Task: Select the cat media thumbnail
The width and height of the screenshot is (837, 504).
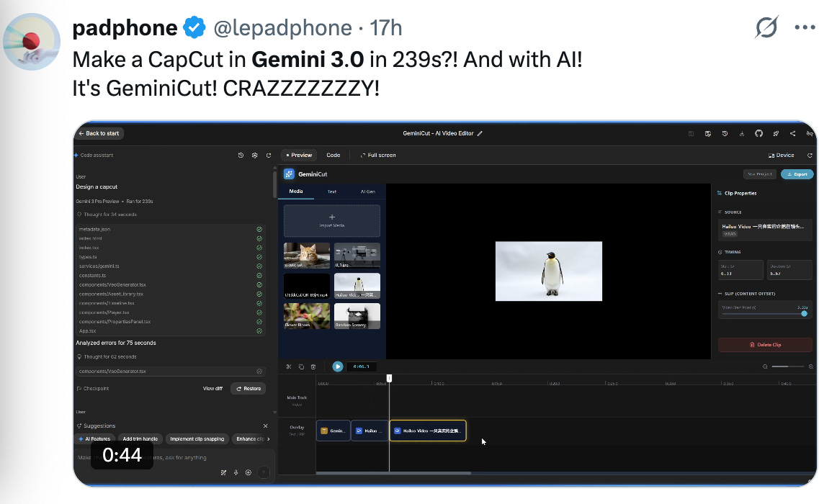Action: click(x=306, y=256)
